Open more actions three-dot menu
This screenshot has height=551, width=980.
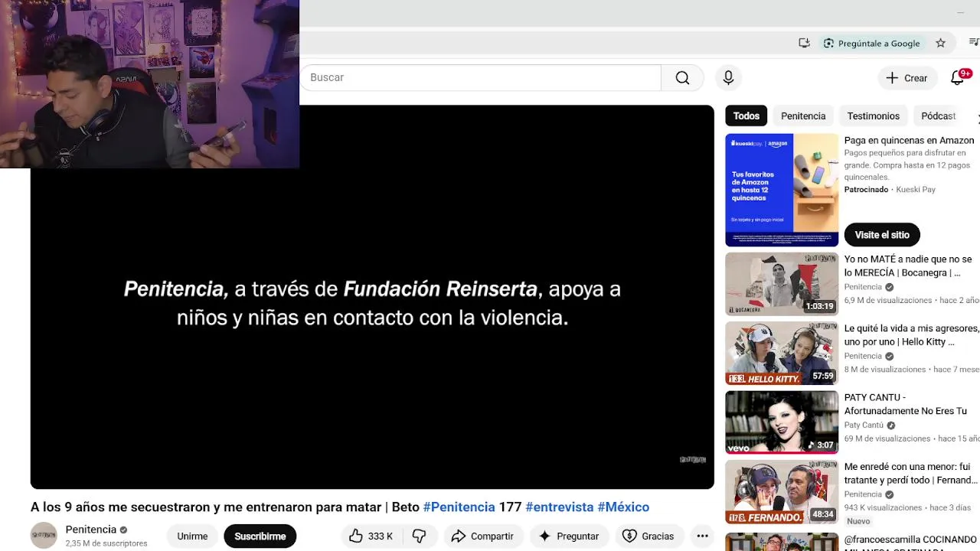[702, 536]
